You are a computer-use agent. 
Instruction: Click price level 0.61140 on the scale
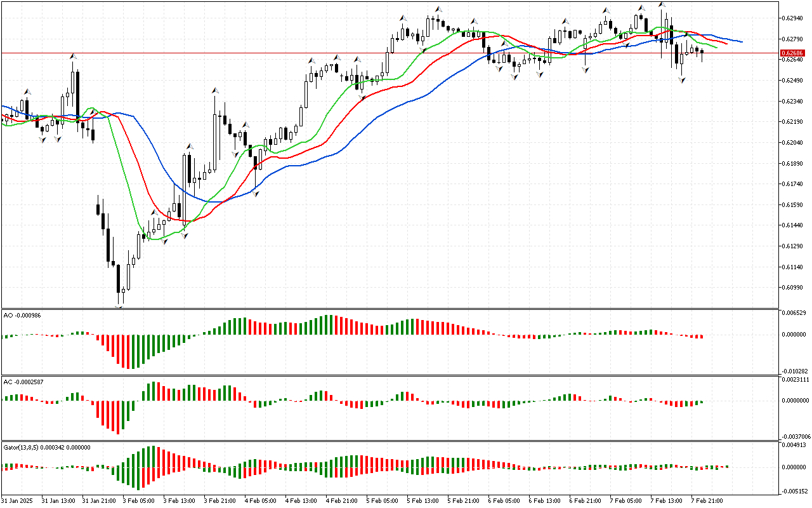[791, 267]
